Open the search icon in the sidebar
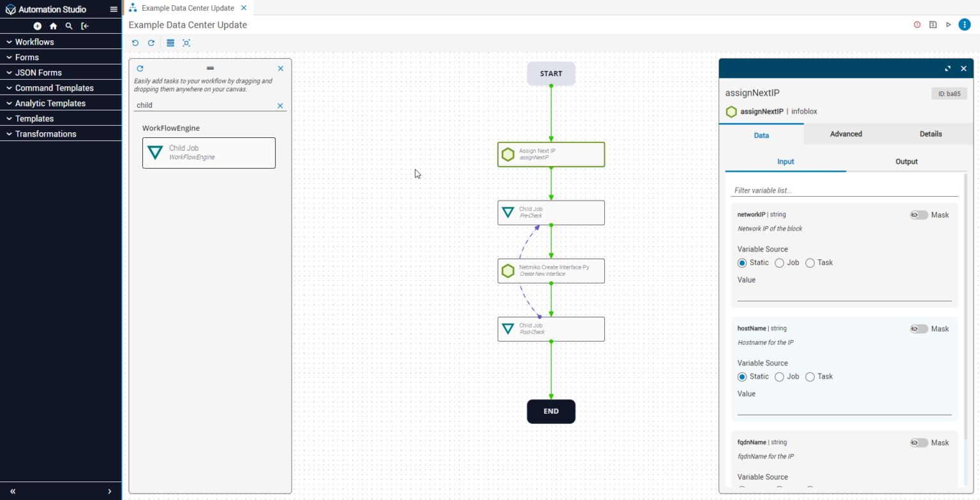Image resolution: width=980 pixels, height=500 pixels. point(69,26)
